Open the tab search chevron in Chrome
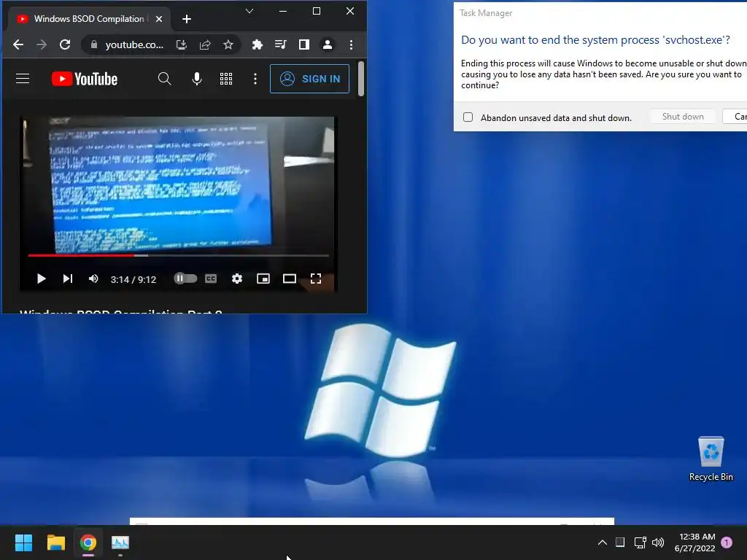The image size is (747, 560). (x=249, y=11)
